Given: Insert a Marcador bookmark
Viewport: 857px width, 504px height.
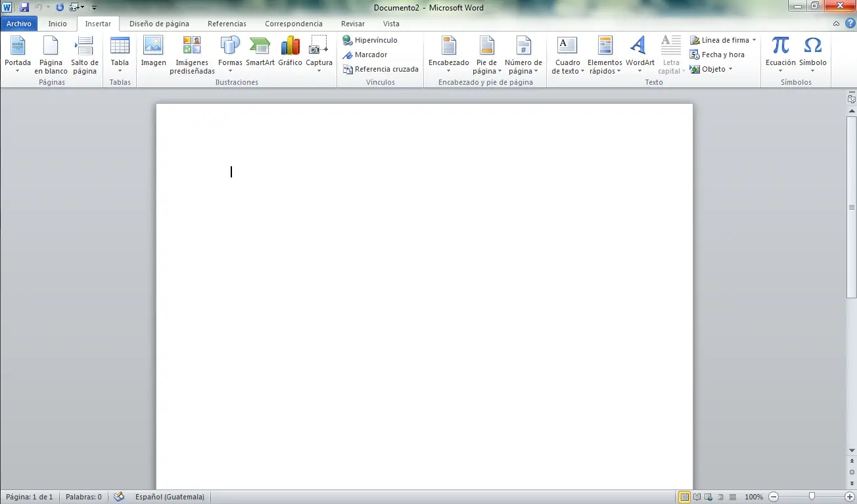Looking at the screenshot, I should point(365,55).
